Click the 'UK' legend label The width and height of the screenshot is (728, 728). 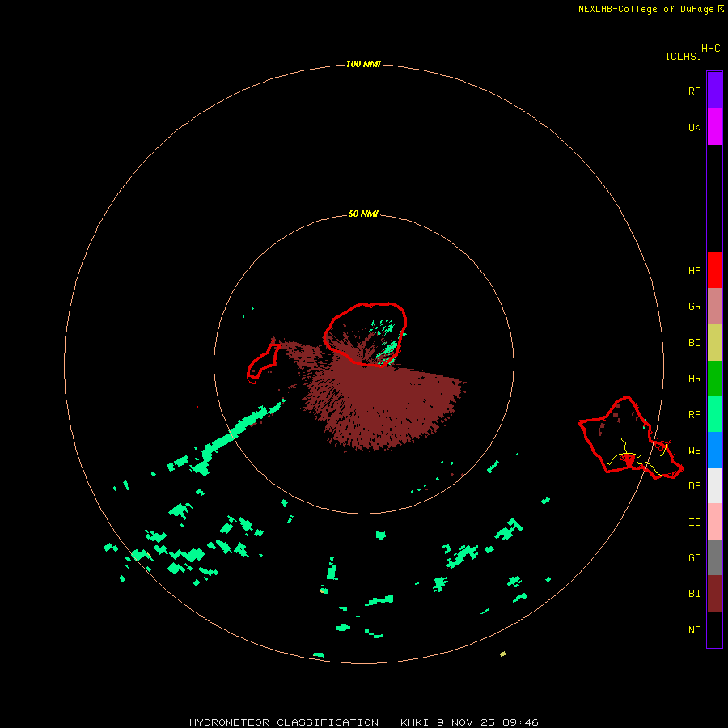(695, 127)
